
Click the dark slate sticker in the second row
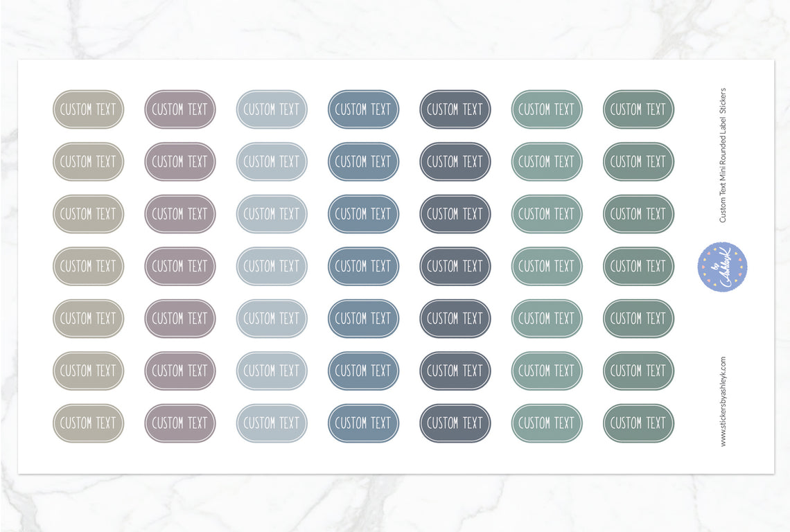(x=455, y=161)
